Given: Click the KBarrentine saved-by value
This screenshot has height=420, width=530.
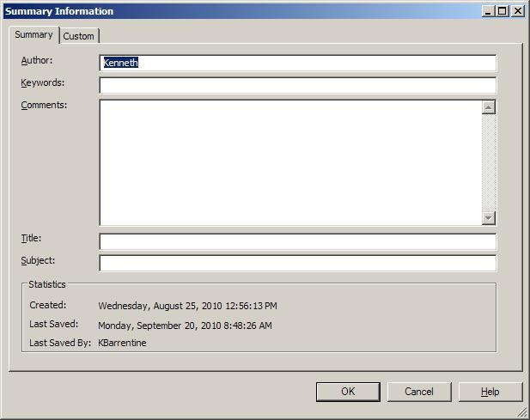Looking at the screenshot, I should coord(122,343).
